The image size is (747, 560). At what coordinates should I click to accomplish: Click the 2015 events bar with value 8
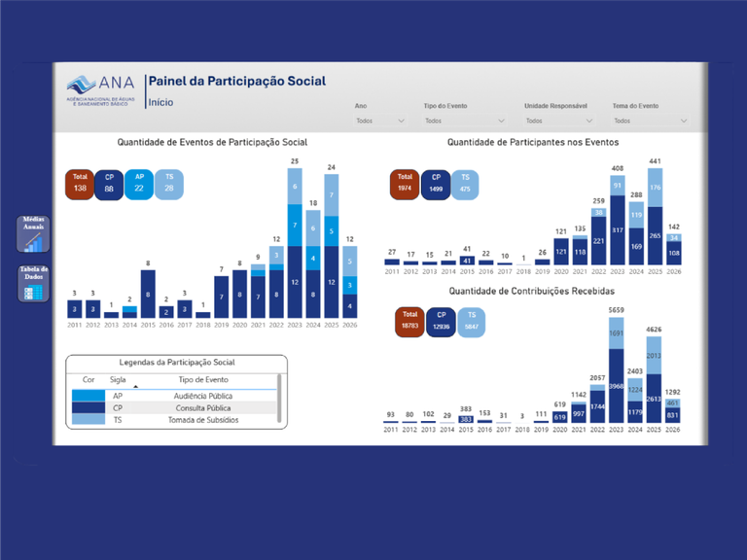[148, 294]
